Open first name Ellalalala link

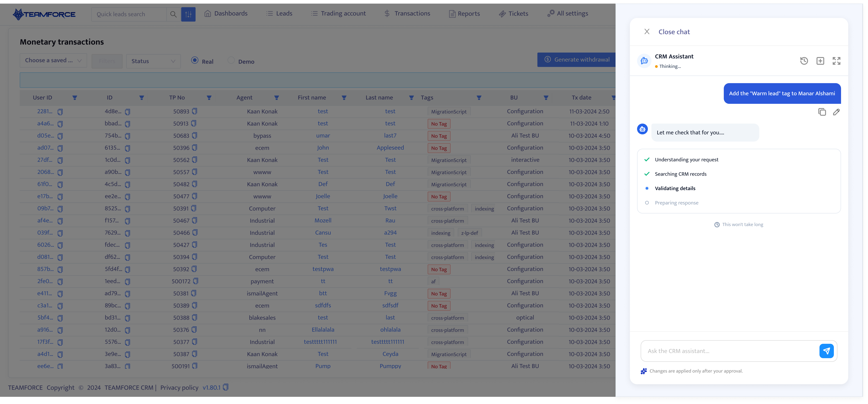pos(323,330)
